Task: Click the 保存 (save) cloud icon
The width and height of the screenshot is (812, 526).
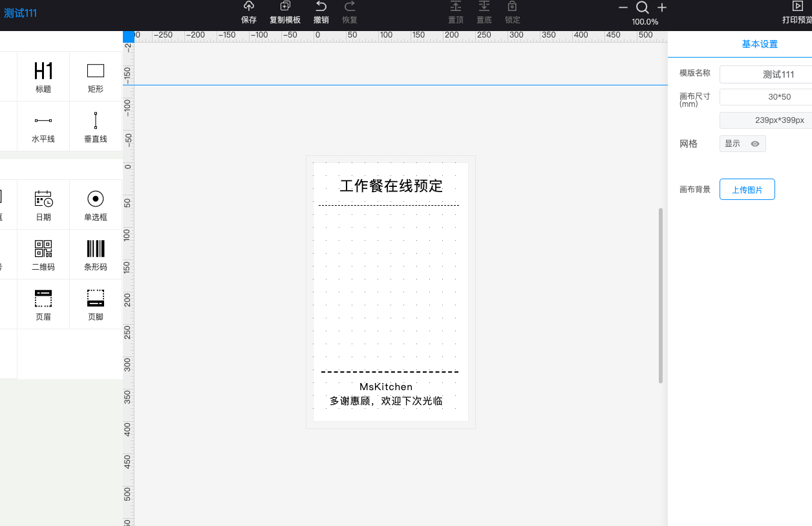Action: click(249, 7)
